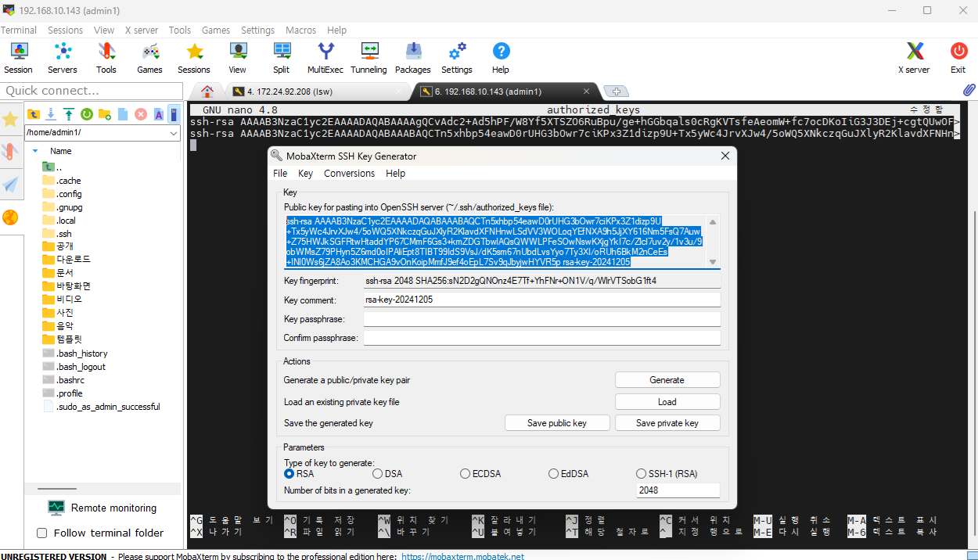This screenshot has width=978, height=560.
Task: Click the Help toolbar icon
Action: [x=501, y=58]
